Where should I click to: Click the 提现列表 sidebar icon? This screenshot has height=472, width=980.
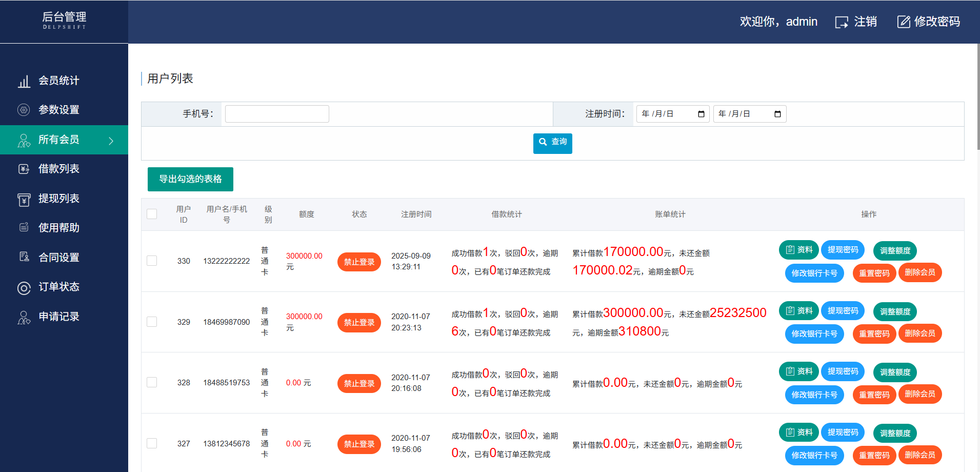click(24, 199)
